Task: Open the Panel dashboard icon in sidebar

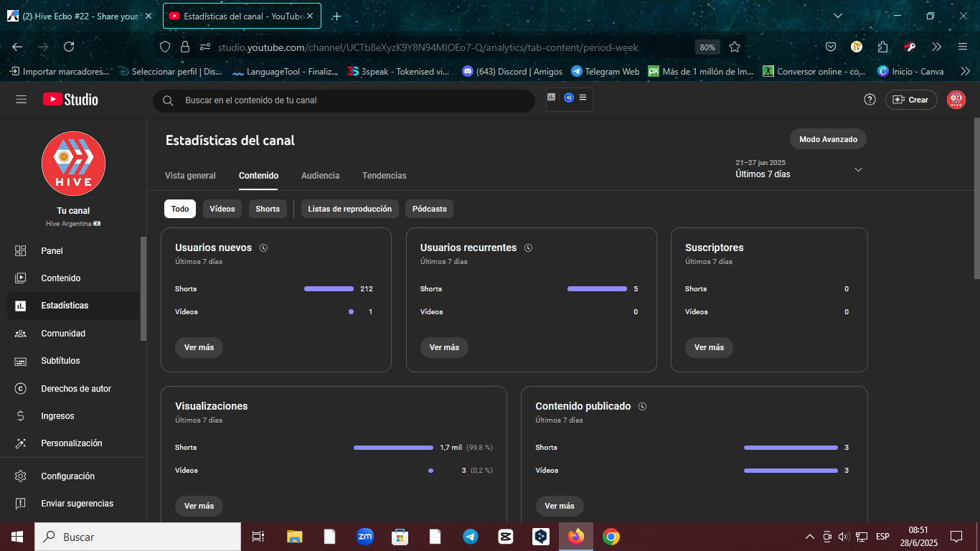Action: pos(21,251)
